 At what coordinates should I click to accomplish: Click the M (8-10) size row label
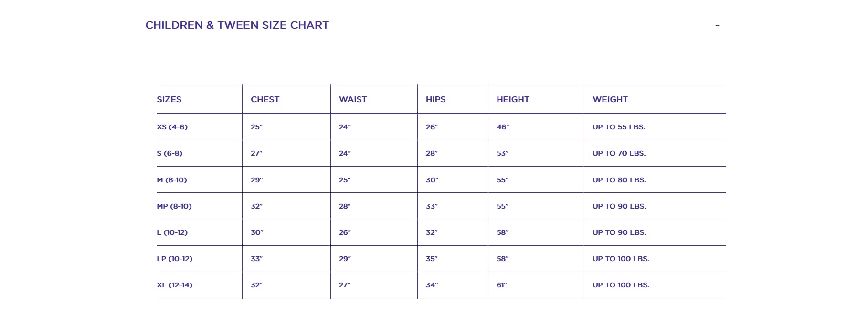pos(172,180)
